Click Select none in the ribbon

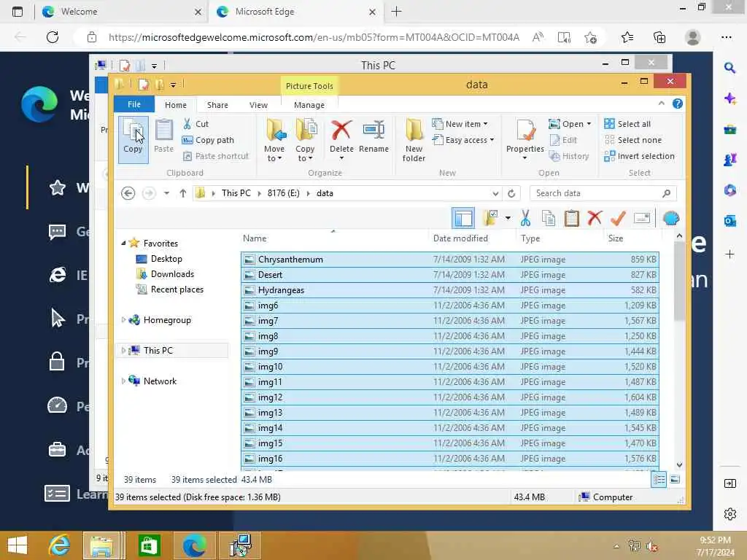pos(633,140)
